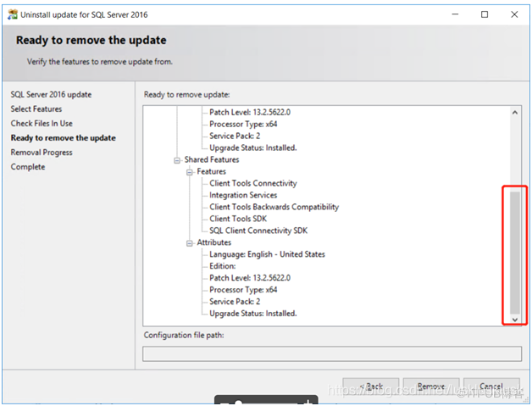Select the bold Ready to remove the update step

pyautogui.click(x=63, y=138)
